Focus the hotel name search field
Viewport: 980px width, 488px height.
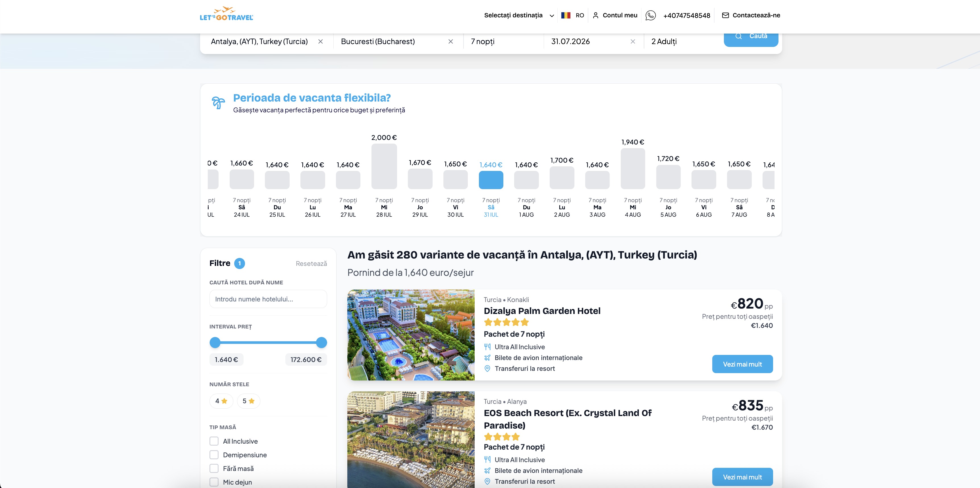coord(268,299)
